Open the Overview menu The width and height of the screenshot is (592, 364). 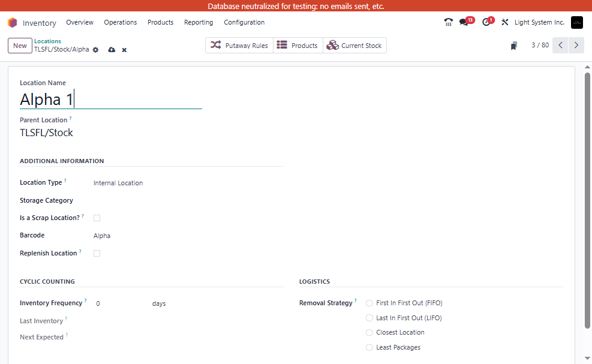[80, 22]
